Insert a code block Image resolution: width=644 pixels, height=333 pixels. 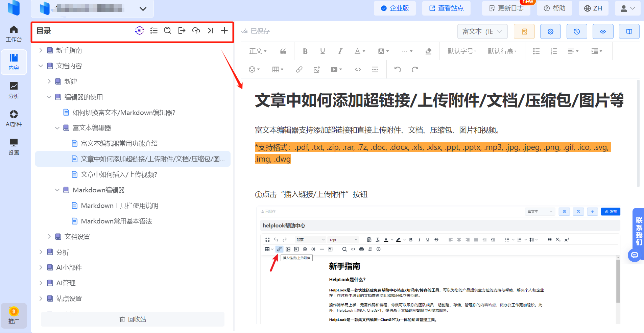(358, 70)
